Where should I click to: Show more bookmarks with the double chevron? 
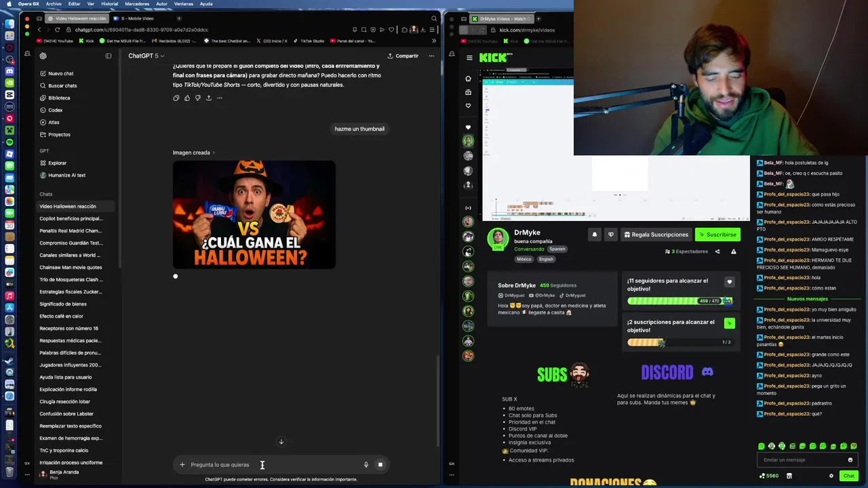434,41
